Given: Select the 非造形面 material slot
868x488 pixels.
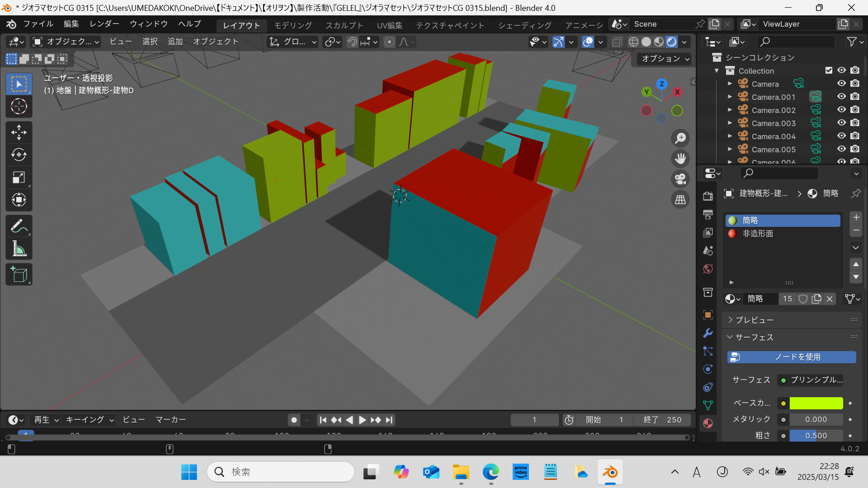Looking at the screenshot, I should 783,234.
